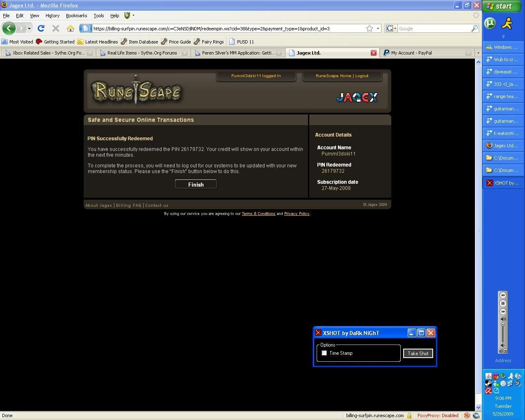
Task: Open the Edit menu
Action: tap(20, 16)
